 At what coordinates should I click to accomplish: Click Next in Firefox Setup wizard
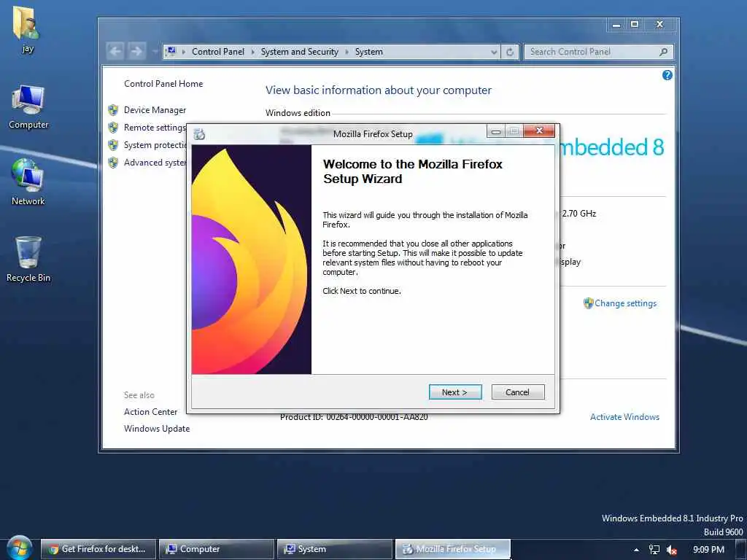[x=455, y=392]
